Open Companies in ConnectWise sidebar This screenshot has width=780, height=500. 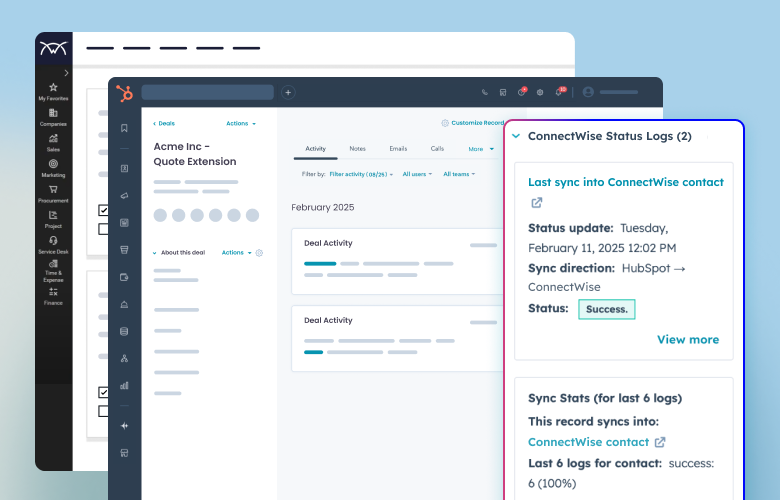[53, 117]
